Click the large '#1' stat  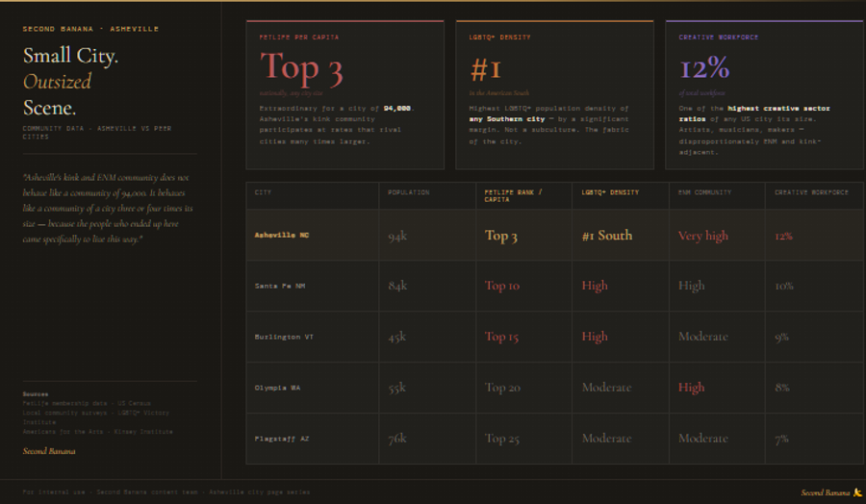486,69
